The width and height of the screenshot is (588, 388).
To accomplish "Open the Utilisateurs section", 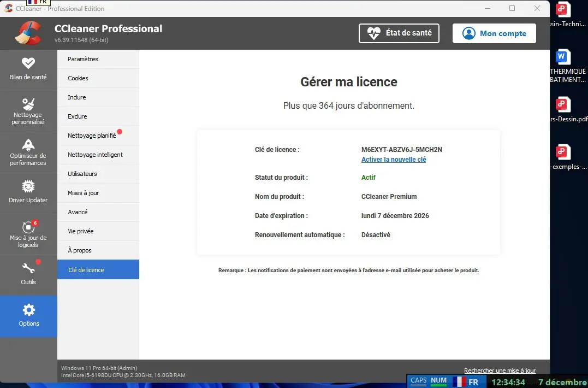I will coord(98,174).
